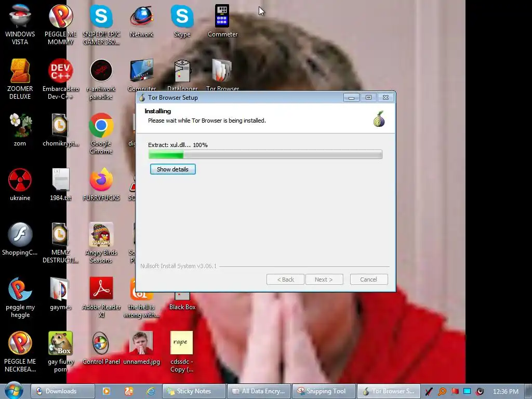This screenshot has height=399, width=532.
Task: Click the Tor Browser S... taskbar button
Action: pos(389,391)
